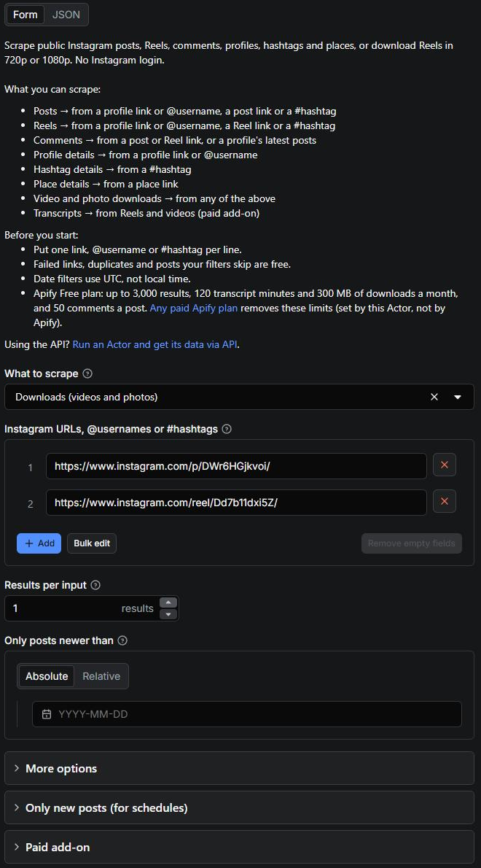Screen dimensions: 481x868
Task: Click 'Video and photo downloads' bullet line
Action: (x=155, y=198)
